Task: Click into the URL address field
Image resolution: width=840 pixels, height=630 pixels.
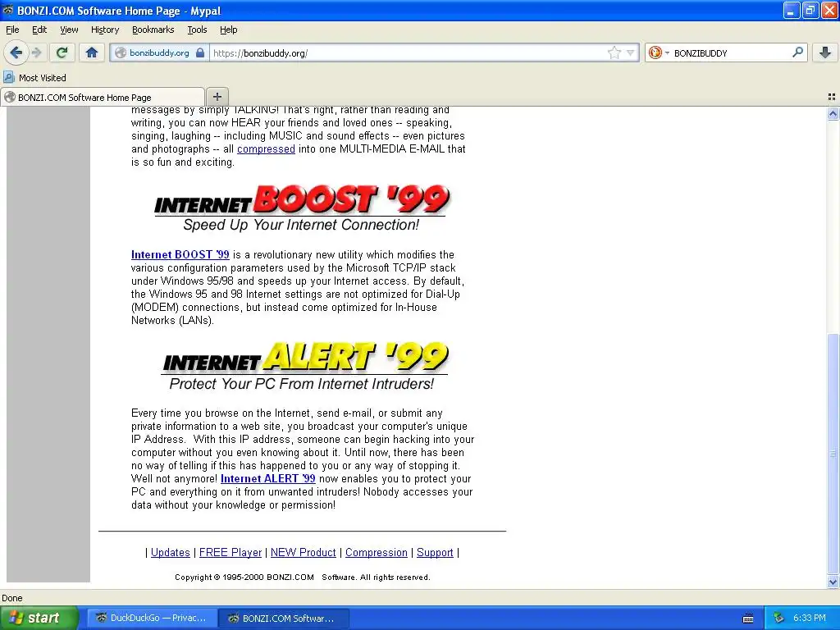Action: tap(407, 52)
